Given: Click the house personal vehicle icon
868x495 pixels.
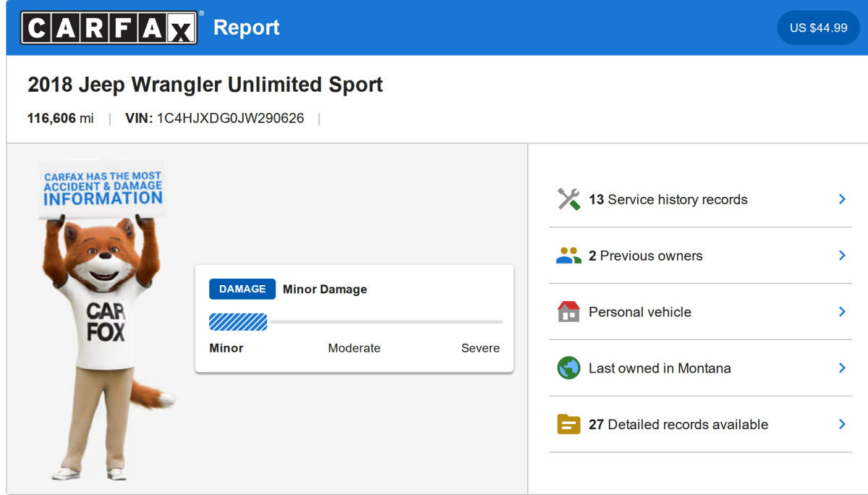Looking at the screenshot, I should pyautogui.click(x=569, y=312).
